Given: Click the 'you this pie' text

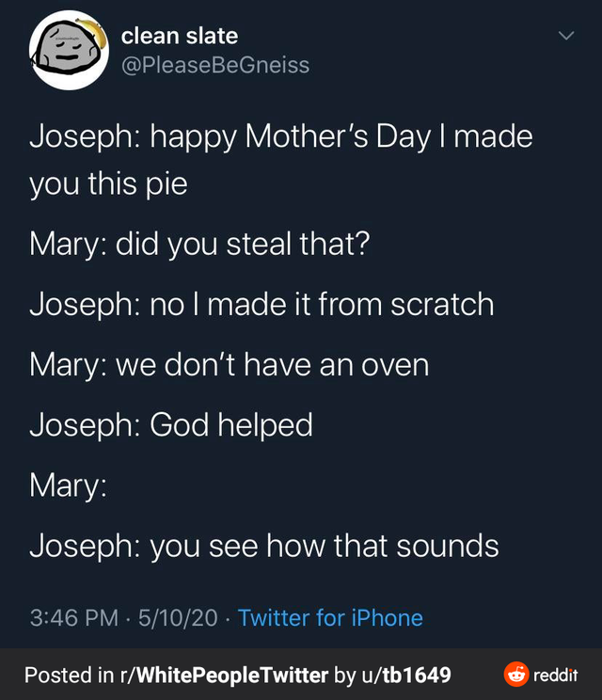Looking at the screenshot, I should [x=108, y=183].
